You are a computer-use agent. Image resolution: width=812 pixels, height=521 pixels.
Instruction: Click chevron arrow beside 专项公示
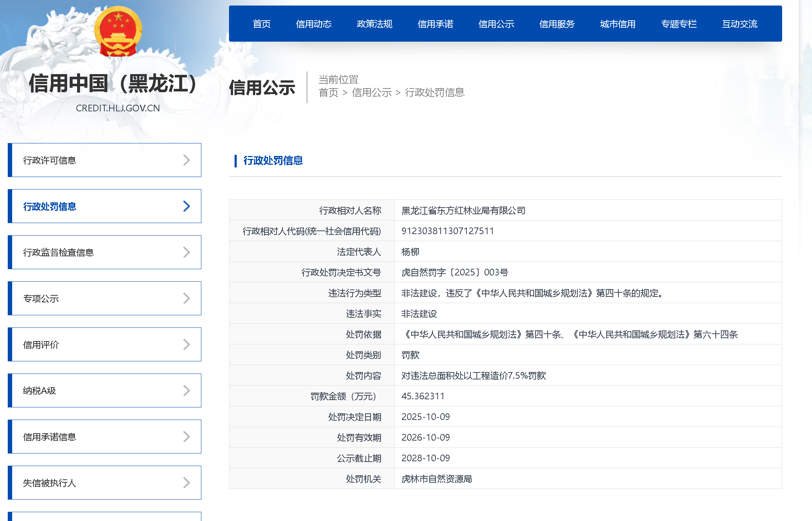pyautogui.click(x=187, y=298)
